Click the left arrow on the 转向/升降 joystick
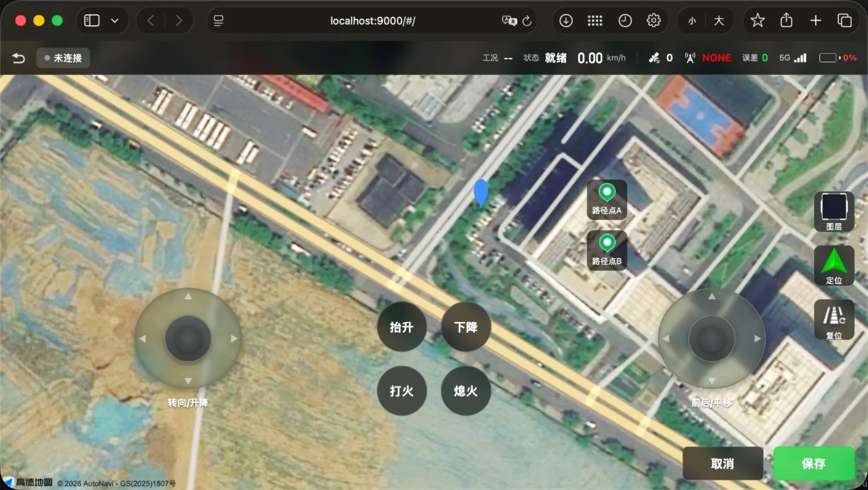The image size is (868, 490). 142,338
